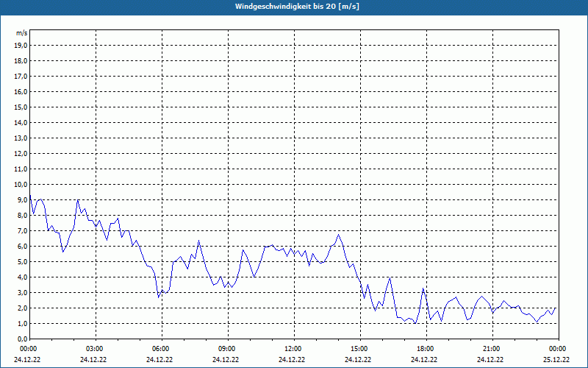This screenshot has height=368, width=588.
Task: Click the 15:00 time label
Action: pyautogui.click(x=359, y=349)
